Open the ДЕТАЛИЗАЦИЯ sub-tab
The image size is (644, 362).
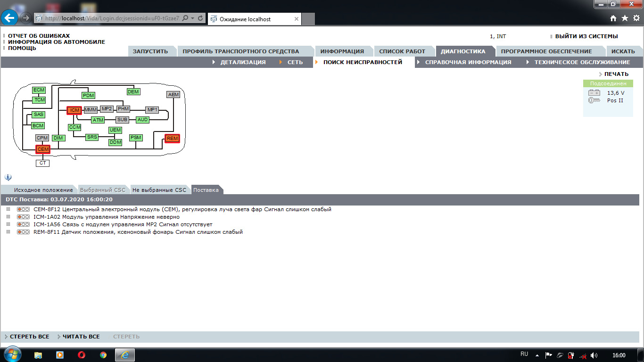click(x=243, y=62)
